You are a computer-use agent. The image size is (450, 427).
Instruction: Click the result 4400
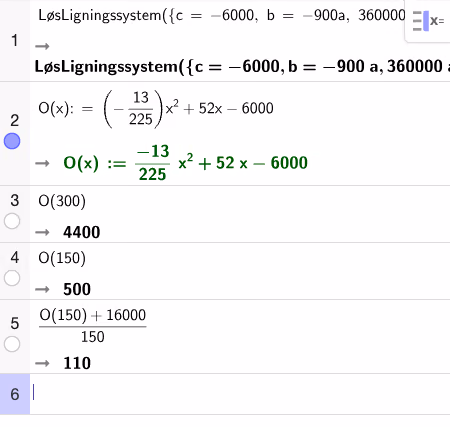click(82, 232)
